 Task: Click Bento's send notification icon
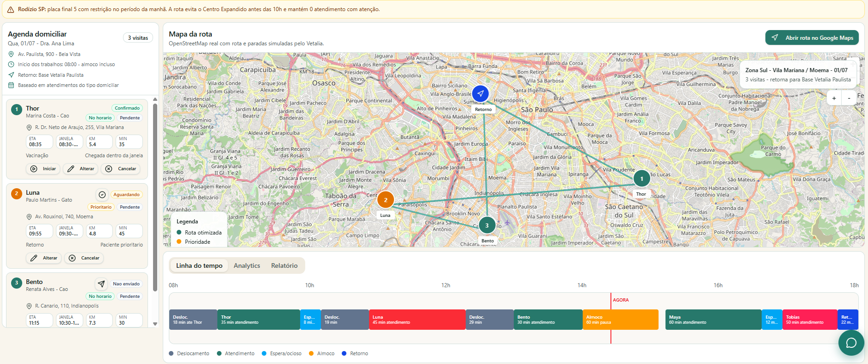(101, 284)
